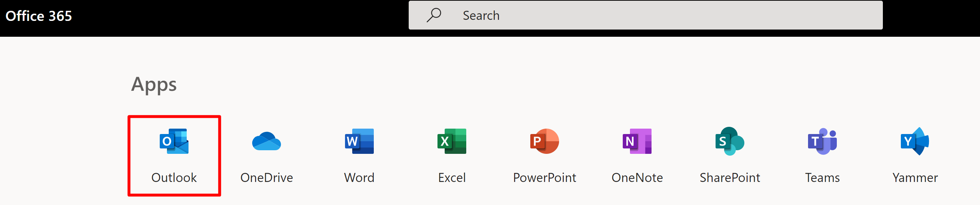Image resolution: width=980 pixels, height=205 pixels.
Task: Click the Outlook label text
Action: click(174, 178)
